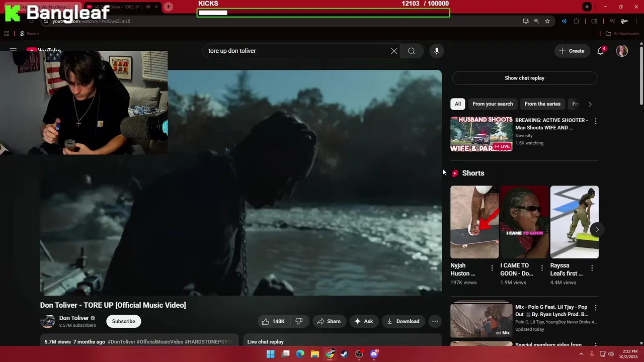Image resolution: width=644 pixels, height=362 pixels.
Task: Click the Novesity channel name
Action: [524, 136]
